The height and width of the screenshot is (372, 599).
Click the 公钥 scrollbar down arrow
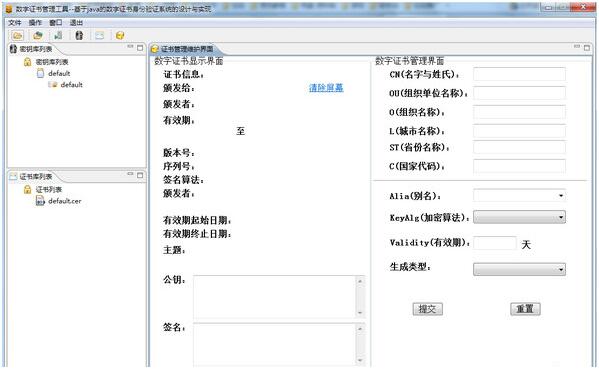tap(360, 313)
